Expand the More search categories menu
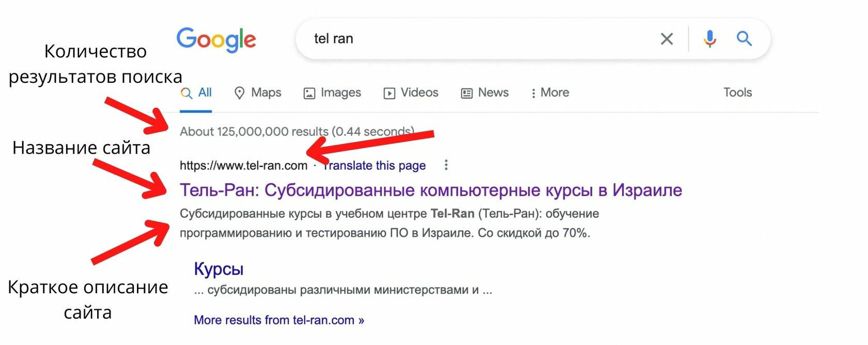The width and height of the screenshot is (868, 345). (x=550, y=93)
